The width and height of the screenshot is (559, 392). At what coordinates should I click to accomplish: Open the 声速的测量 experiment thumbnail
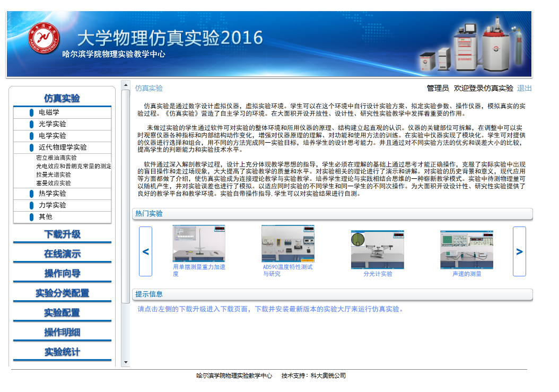pyautogui.click(x=467, y=250)
